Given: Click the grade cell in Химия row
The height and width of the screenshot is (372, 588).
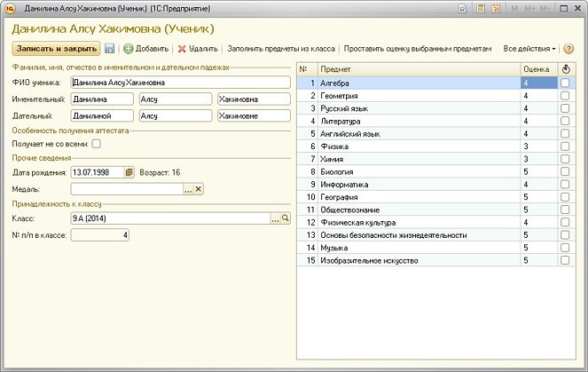Looking at the screenshot, I should [x=539, y=159].
